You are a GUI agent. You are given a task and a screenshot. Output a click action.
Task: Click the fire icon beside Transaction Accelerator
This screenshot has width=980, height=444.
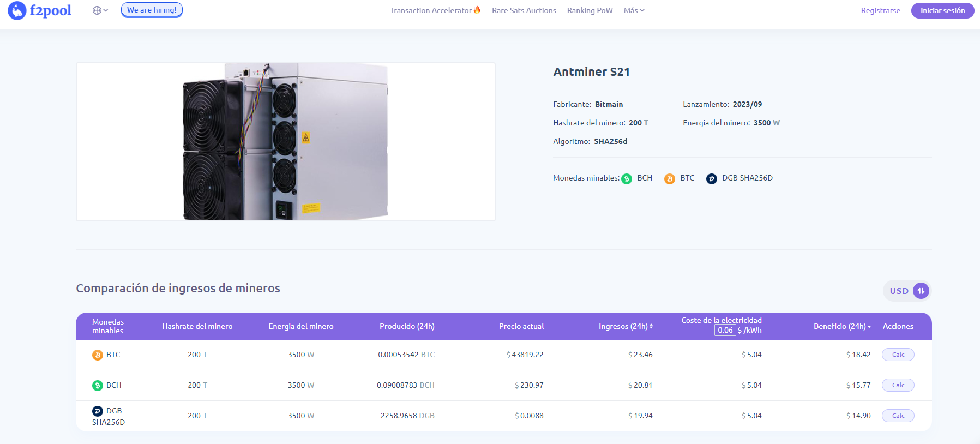[477, 10]
